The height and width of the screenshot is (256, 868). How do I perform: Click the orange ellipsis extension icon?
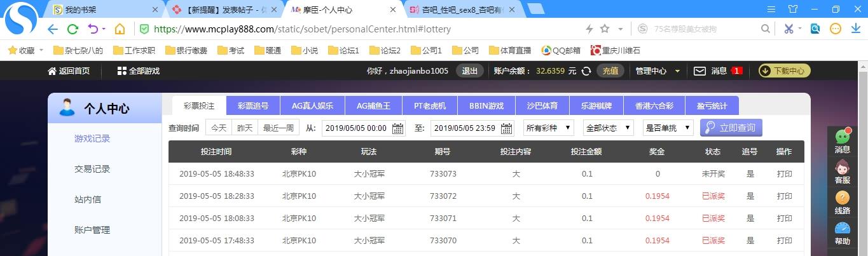(836, 29)
